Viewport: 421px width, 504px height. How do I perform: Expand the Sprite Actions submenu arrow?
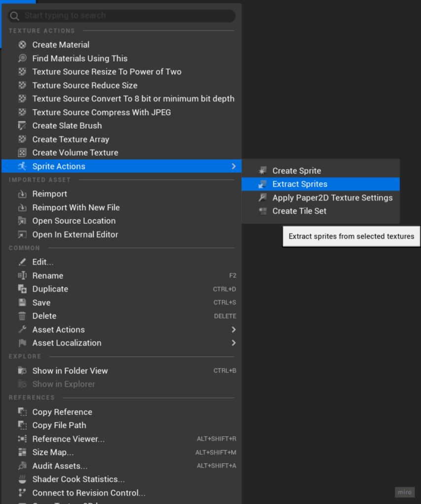[x=233, y=167]
